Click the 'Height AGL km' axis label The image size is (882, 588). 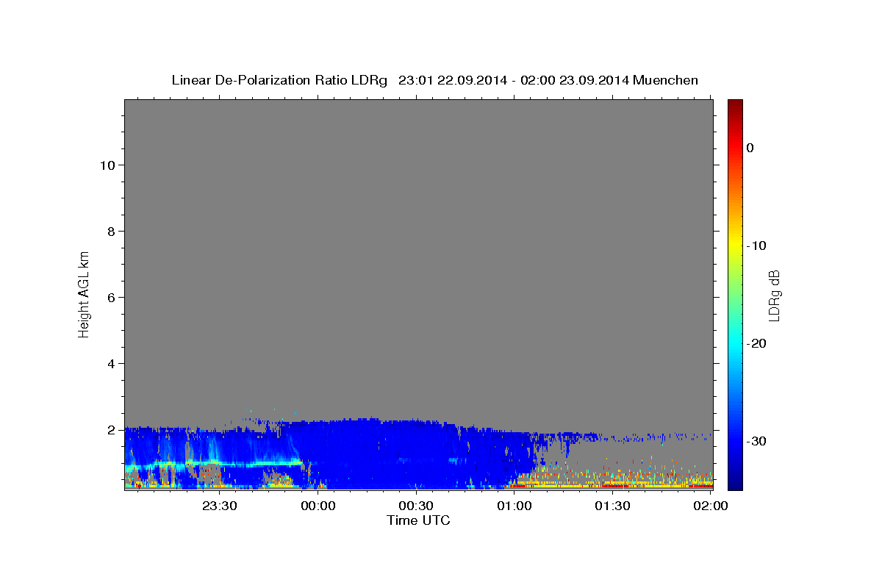click(84, 294)
